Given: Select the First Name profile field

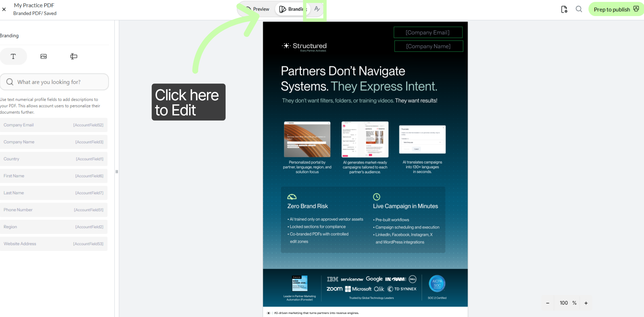Looking at the screenshot, I should click(54, 176).
